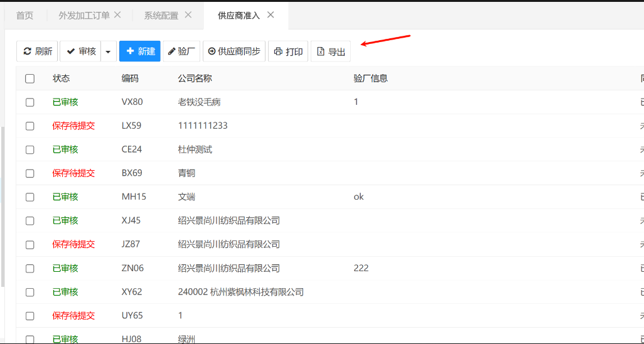Close the 外发加工订单 tab
The height and width of the screenshot is (344, 644).
(117, 15)
